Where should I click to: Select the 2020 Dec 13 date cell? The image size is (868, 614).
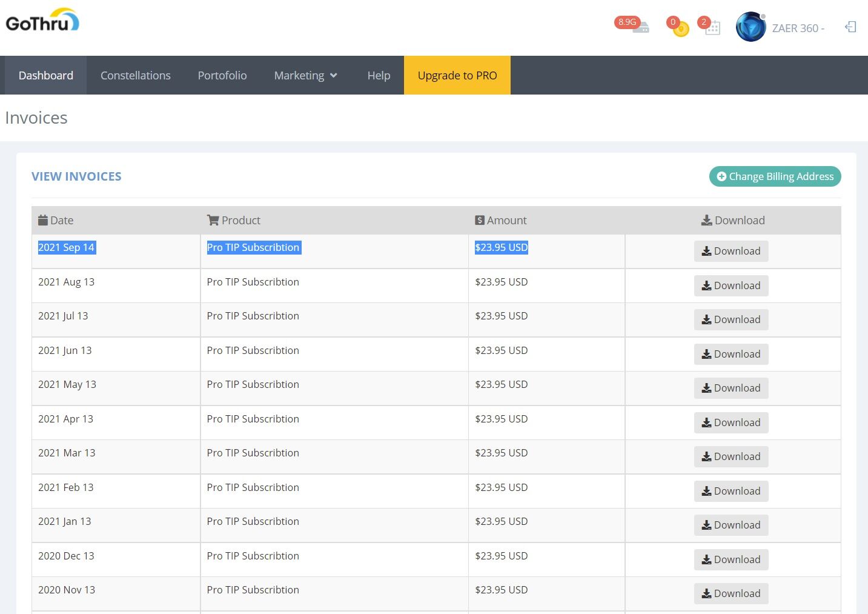coord(66,556)
